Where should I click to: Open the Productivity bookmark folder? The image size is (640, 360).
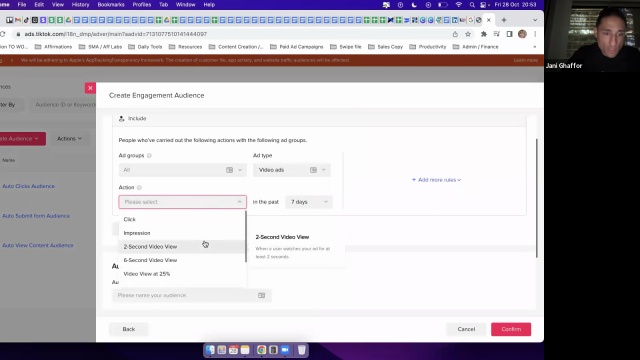pos(428,47)
